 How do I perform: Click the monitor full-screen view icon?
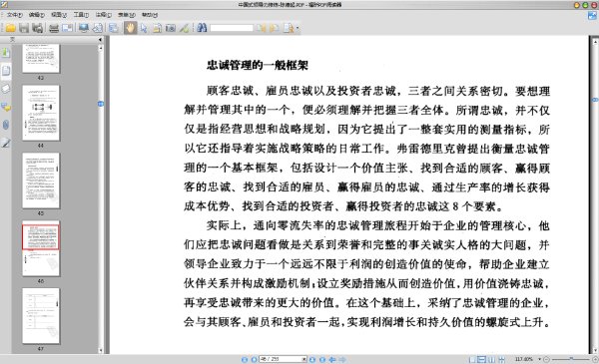(x=84, y=28)
